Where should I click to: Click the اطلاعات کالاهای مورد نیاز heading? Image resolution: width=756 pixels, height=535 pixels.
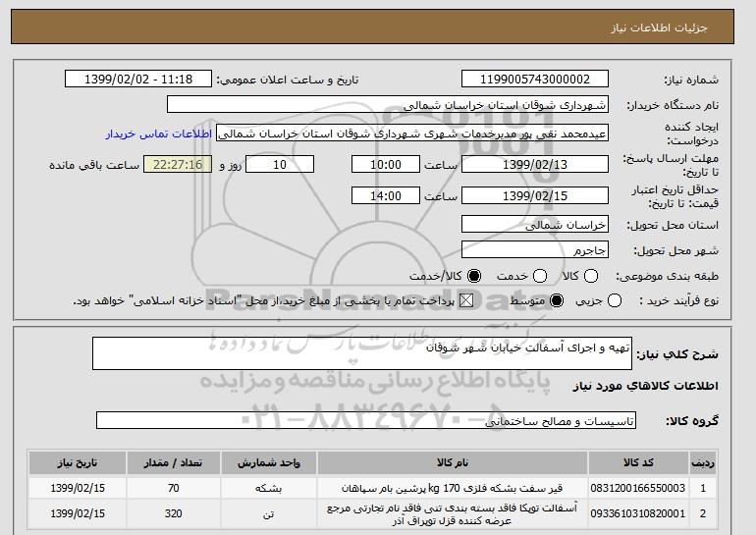[646, 386]
